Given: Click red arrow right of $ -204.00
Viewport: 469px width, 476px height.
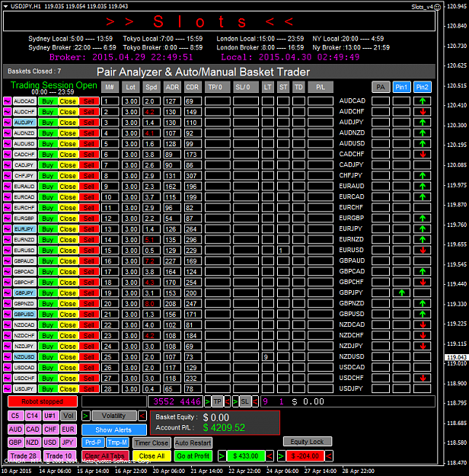Looking at the screenshot, I should click(x=329, y=456).
